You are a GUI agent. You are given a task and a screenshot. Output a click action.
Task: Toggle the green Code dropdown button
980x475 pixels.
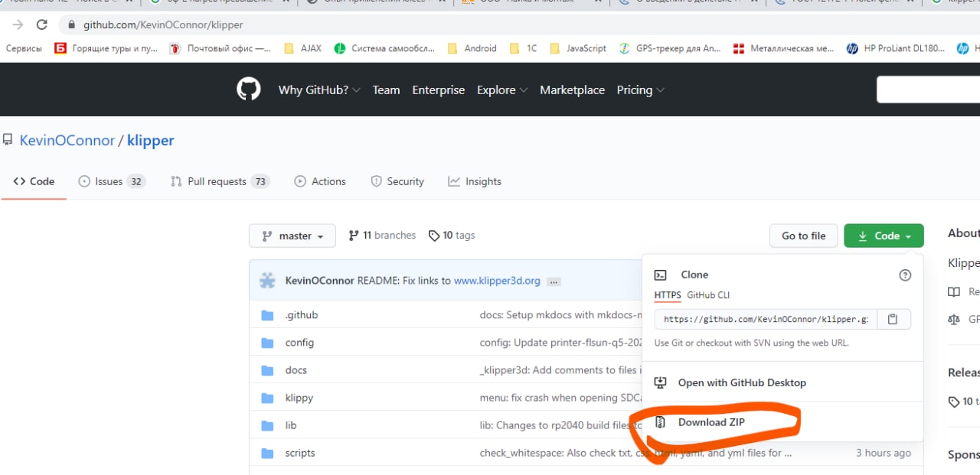click(x=884, y=236)
